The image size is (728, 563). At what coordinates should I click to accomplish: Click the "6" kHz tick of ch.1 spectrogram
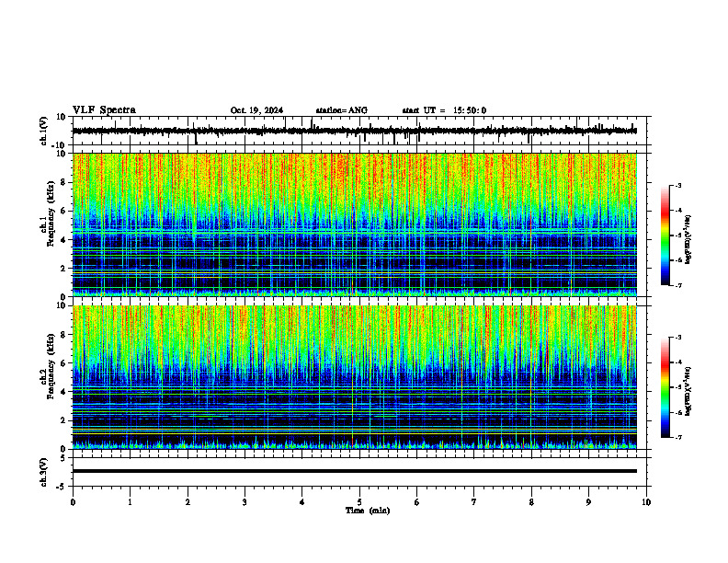[63, 211]
